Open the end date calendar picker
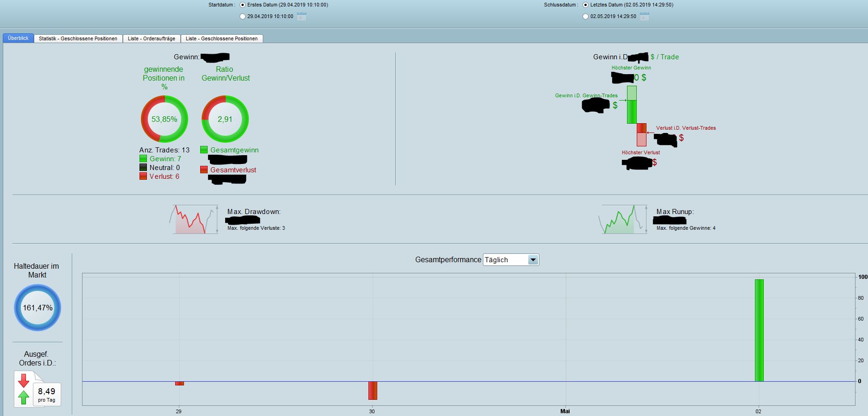868x416 pixels. pyautogui.click(x=645, y=17)
